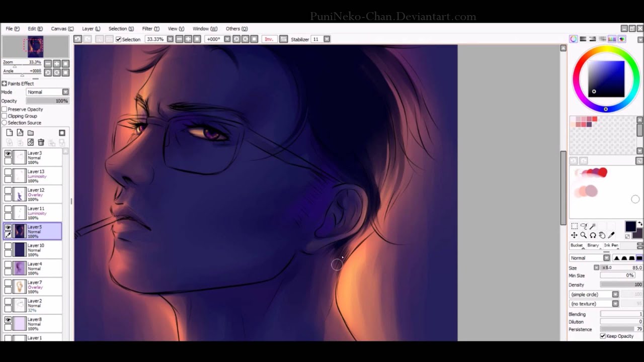
Task: Select the Bucket tool
Action: [x=577, y=245]
